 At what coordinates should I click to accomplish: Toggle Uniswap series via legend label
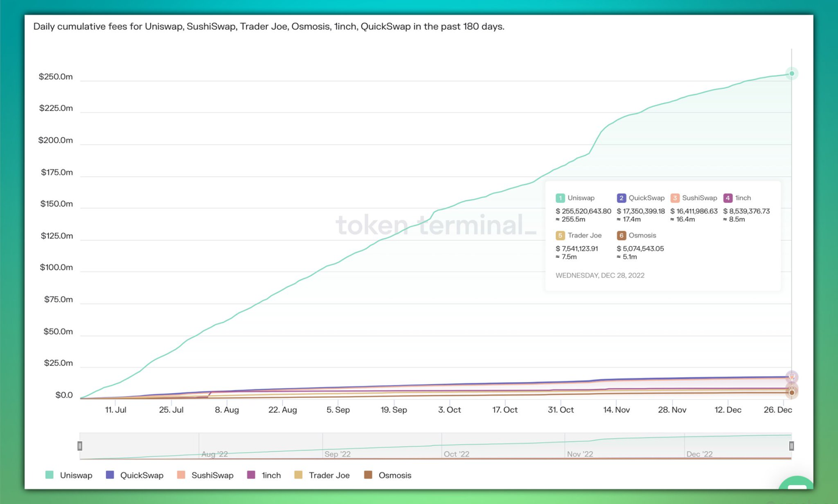(x=76, y=475)
